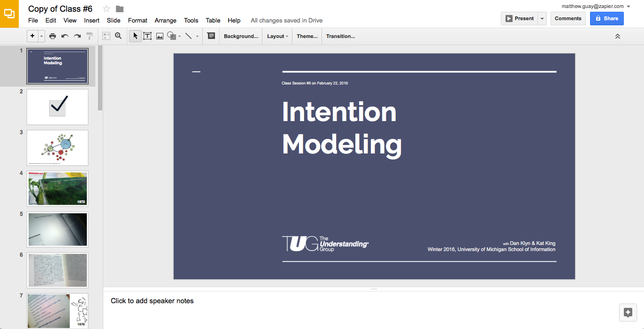Activate the Select arrow tool
644x329 pixels.
tap(135, 36)
